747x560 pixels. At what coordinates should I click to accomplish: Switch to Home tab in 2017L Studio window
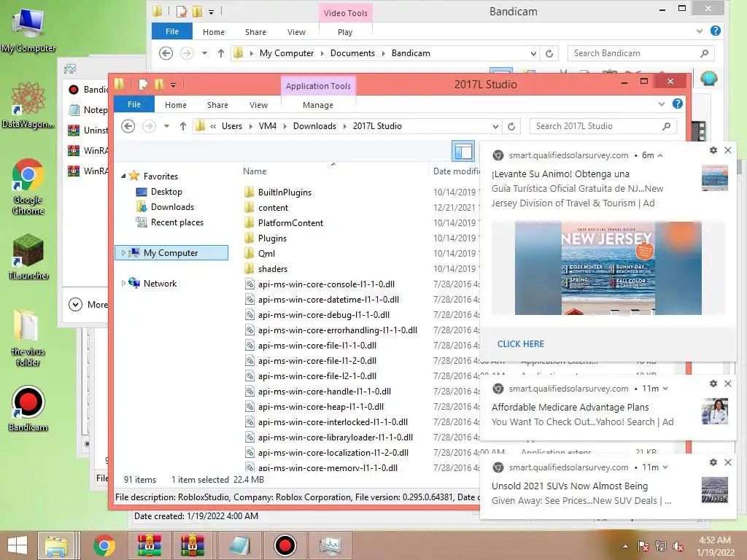[175, 105]
